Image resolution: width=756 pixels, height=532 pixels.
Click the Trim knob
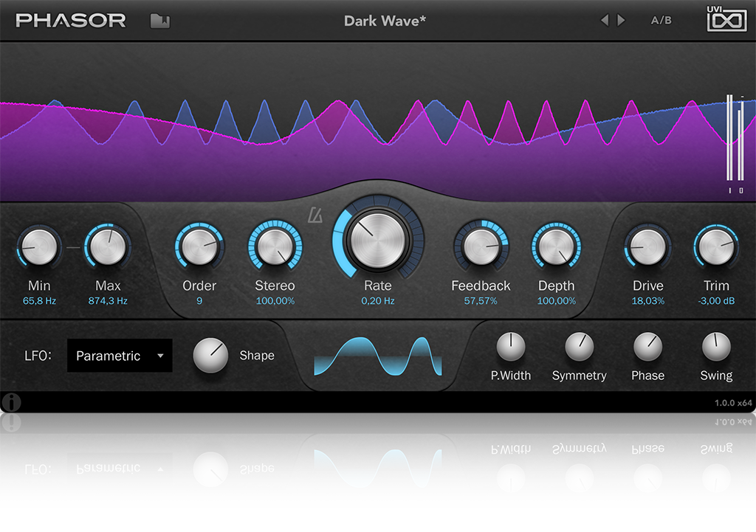716,246
